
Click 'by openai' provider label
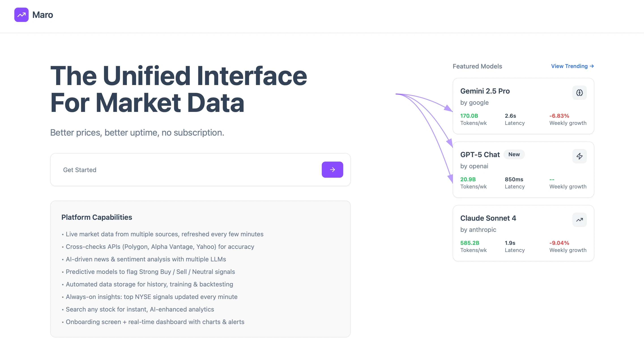[474, 166]
